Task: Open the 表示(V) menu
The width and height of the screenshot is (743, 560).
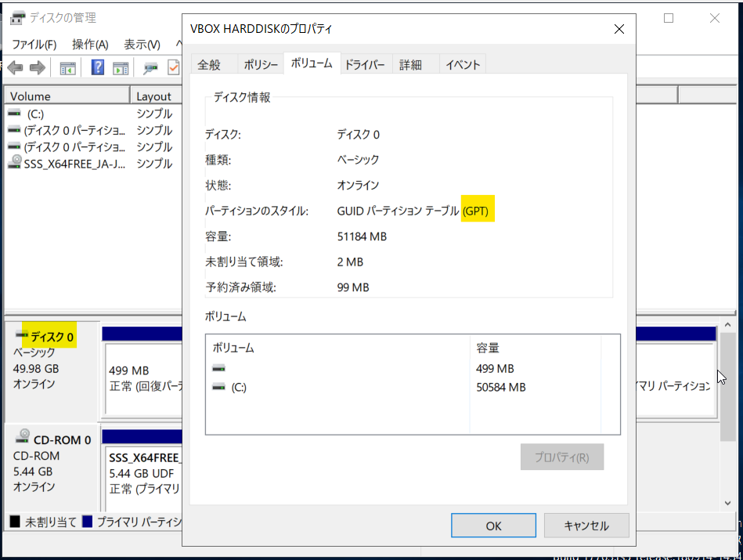Action: (x=142, y=45)
